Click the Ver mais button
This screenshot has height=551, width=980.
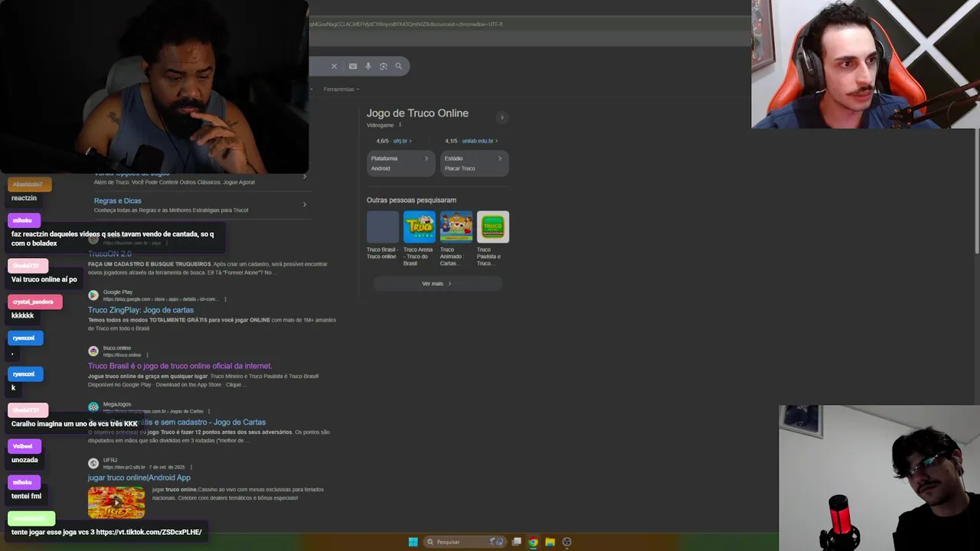(x=437, y=284)
